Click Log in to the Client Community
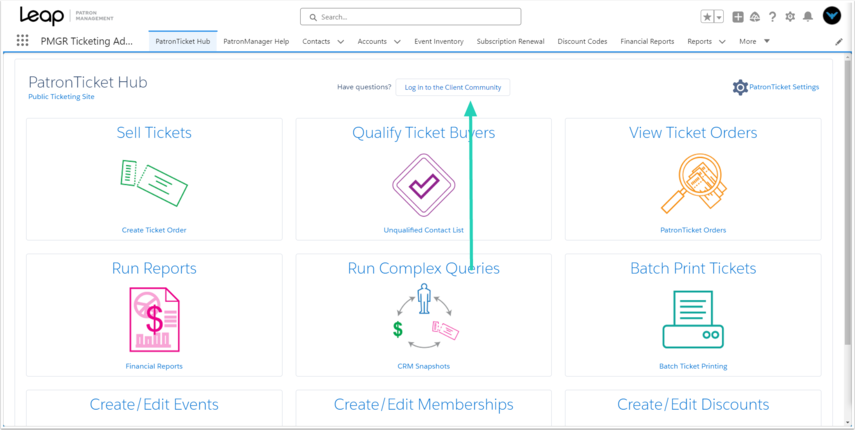 click(453, 87)
